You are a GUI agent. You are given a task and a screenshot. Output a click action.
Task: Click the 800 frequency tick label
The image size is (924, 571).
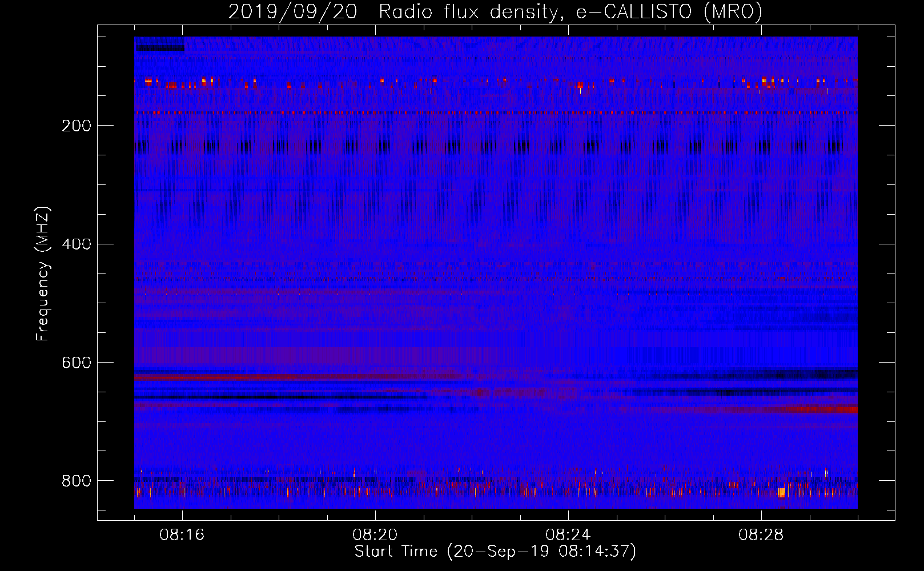tap(77, 481)
